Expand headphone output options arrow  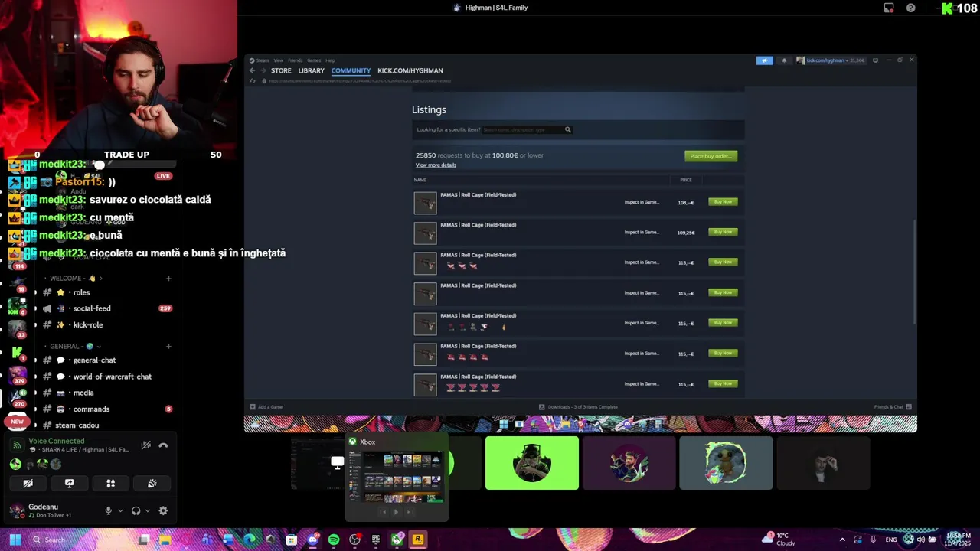point(148,511)
